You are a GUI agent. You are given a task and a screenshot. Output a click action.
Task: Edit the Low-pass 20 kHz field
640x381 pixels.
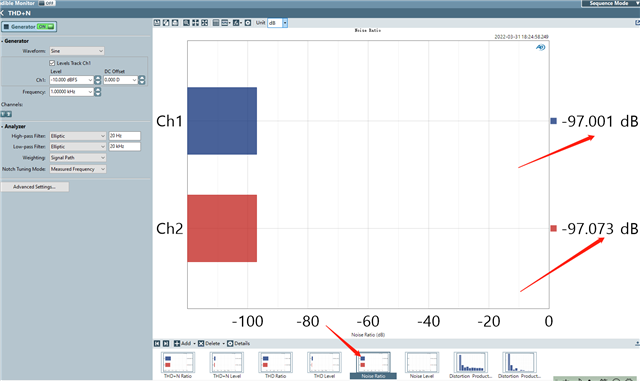pos(124,147)
